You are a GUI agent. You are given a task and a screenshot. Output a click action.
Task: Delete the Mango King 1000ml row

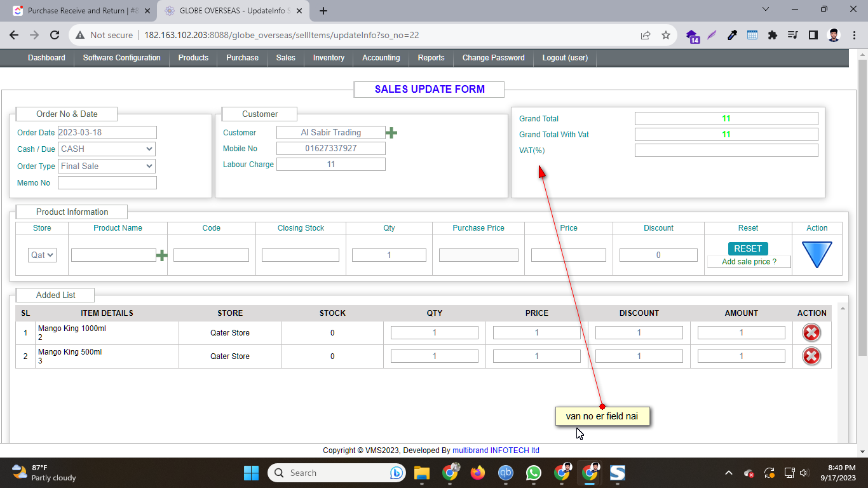(811, 333)
